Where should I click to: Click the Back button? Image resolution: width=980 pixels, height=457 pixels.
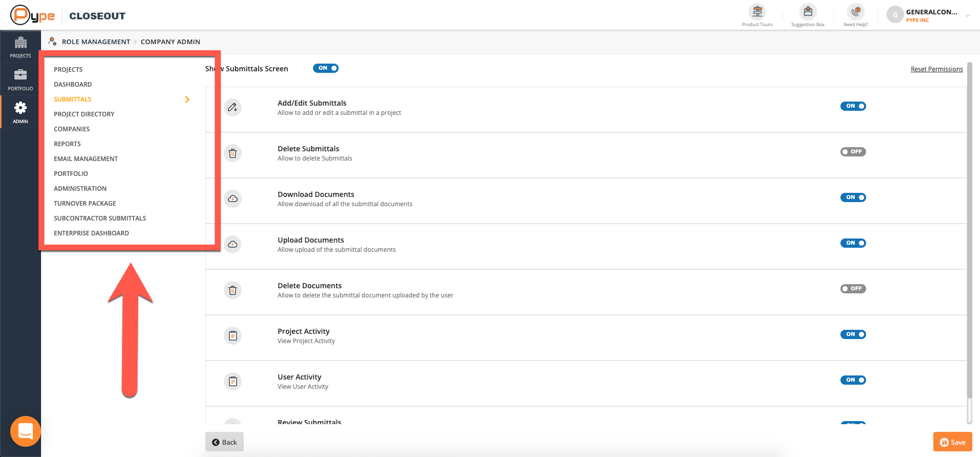click(x=224, y=442)
